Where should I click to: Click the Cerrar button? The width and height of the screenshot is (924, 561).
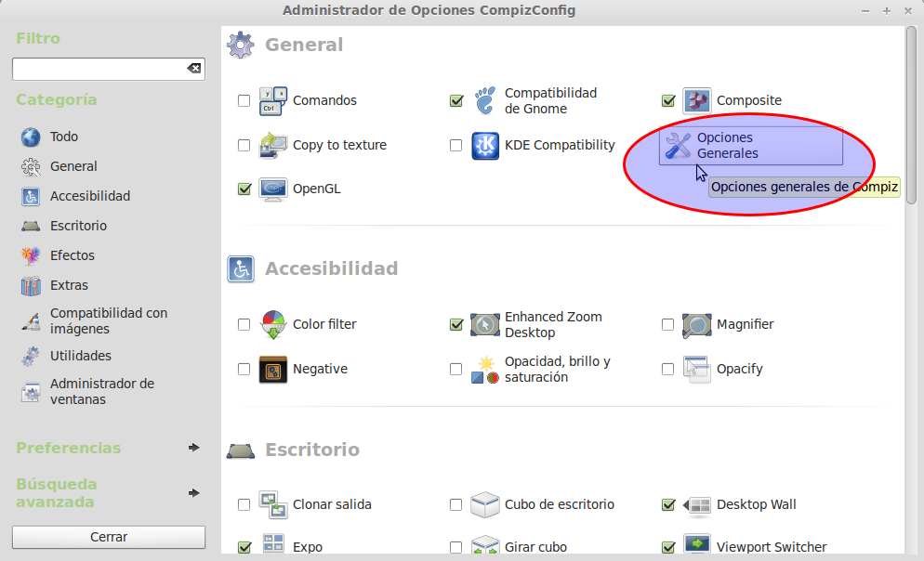coord(109,537)
